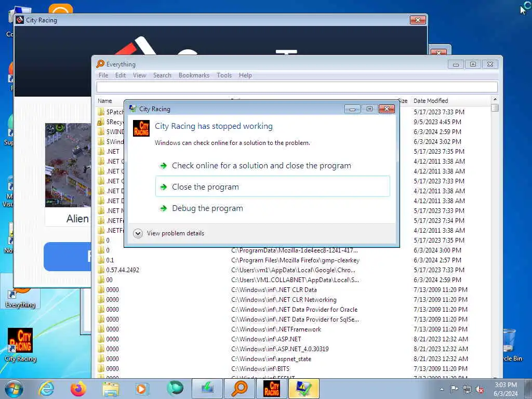532x399 pixels.
Task: Close the back City Racing window
Action: (418, 20)
